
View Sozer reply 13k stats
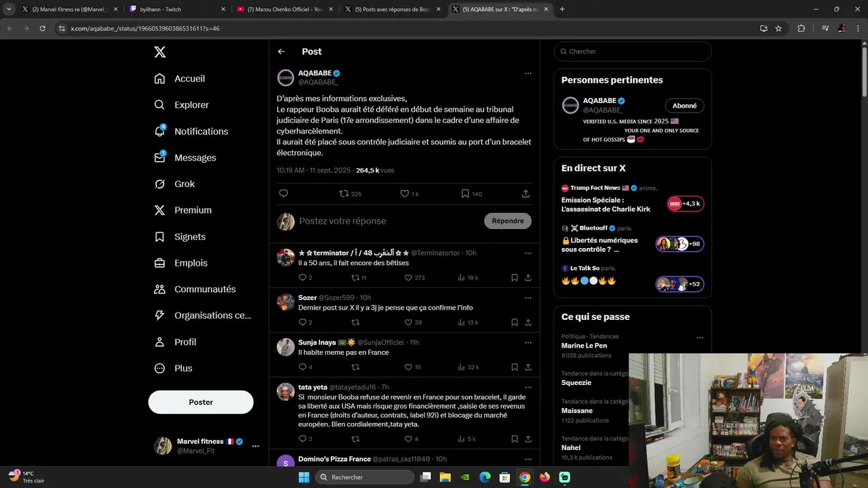pos(468,323)
